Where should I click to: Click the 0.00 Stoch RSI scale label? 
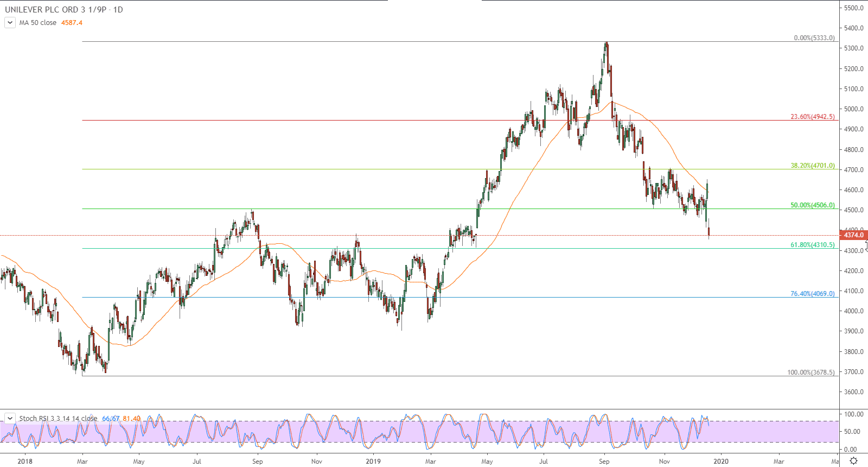[x=851, y=450]
